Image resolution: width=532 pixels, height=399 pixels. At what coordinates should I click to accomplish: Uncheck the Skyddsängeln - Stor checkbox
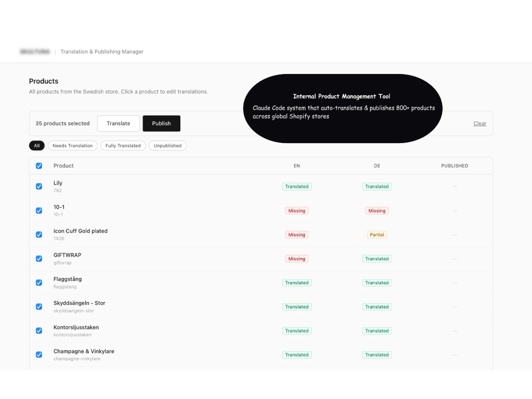coord(39,306)
